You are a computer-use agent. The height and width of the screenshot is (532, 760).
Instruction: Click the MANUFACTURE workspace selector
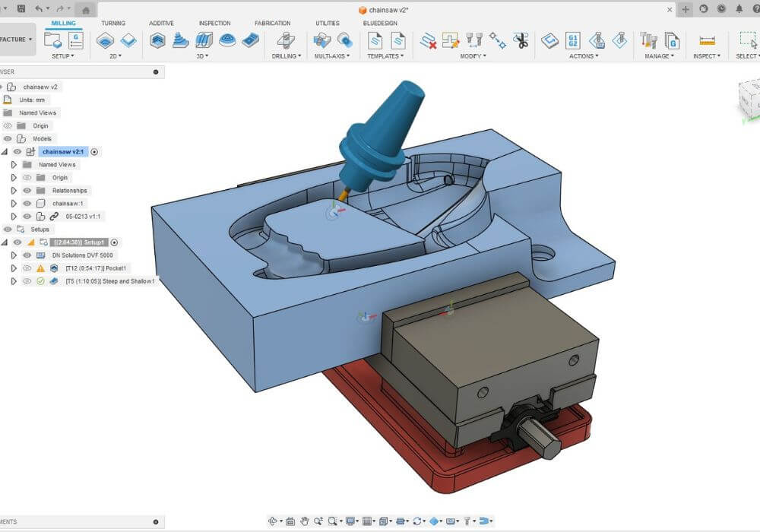pyautogui.click(x=15, y=40)
